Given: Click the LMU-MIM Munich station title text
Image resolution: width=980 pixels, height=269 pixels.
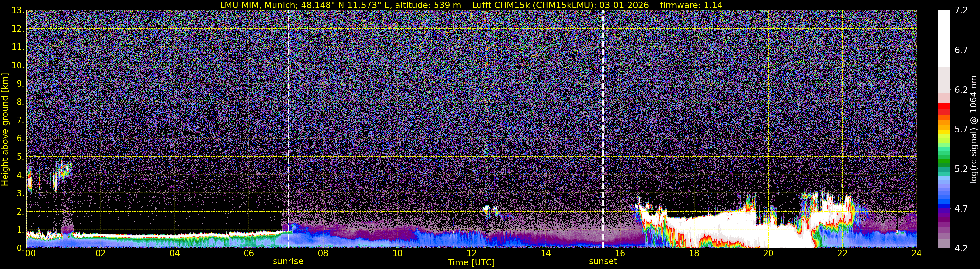Looking at the screenshot, I should 340,5.
